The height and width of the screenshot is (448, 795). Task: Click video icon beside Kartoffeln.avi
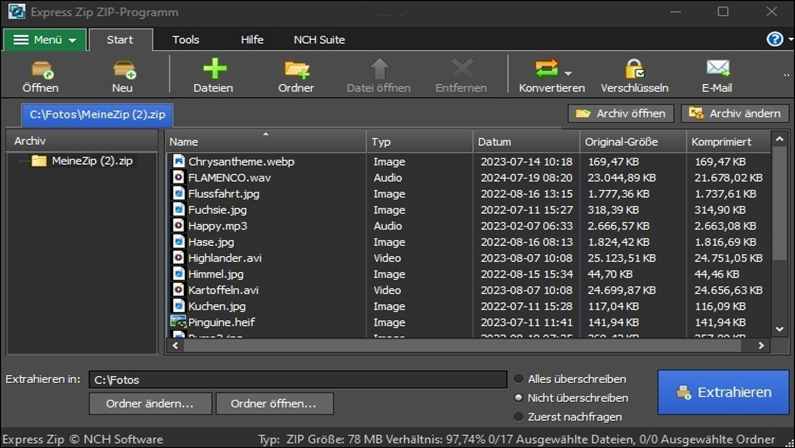178,290
